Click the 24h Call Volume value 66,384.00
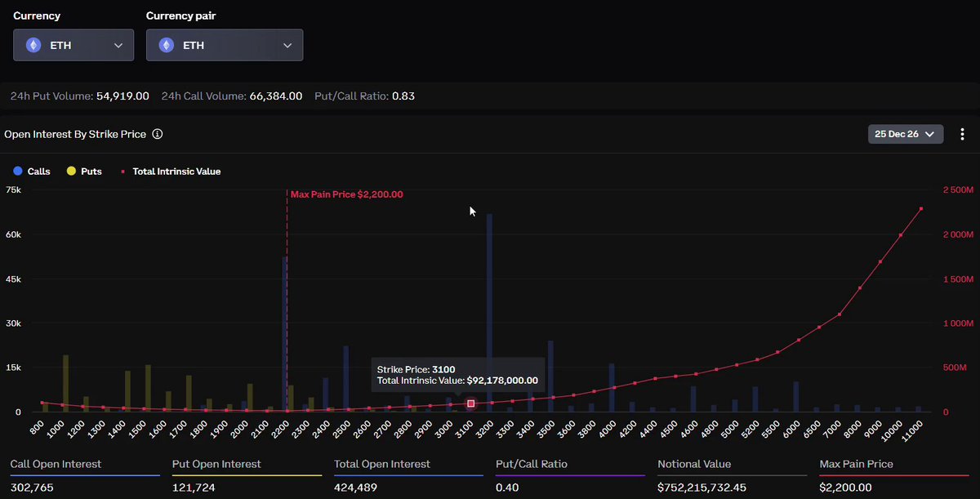980x499 pixels. (x=276, y=96)
